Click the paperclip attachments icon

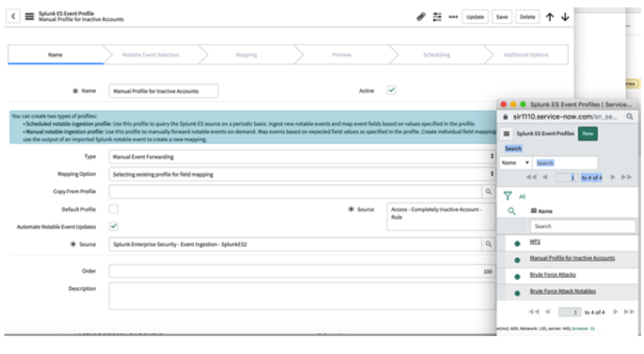421,17
